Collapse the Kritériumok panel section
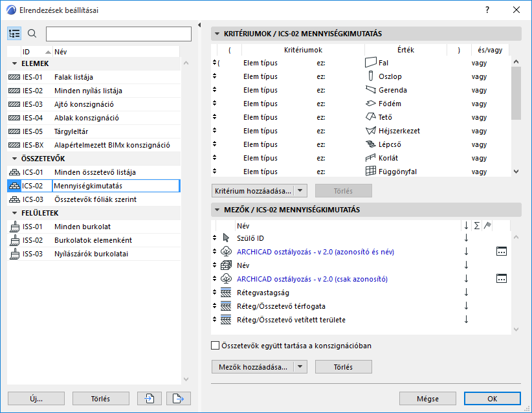This screenshot has width=532, height=413. coord(217,34)
